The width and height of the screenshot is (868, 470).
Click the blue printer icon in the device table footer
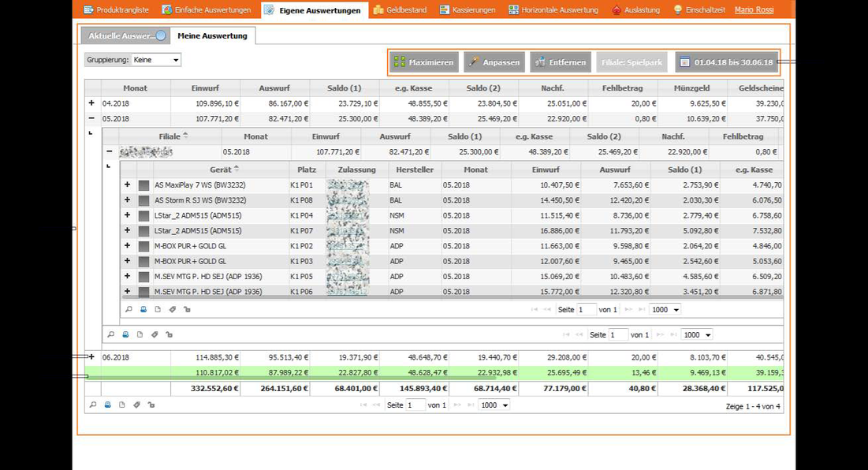143,309
